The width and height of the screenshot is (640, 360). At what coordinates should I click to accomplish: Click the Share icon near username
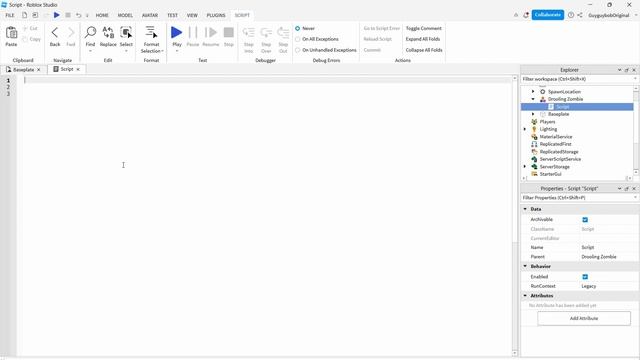(580, 15)
